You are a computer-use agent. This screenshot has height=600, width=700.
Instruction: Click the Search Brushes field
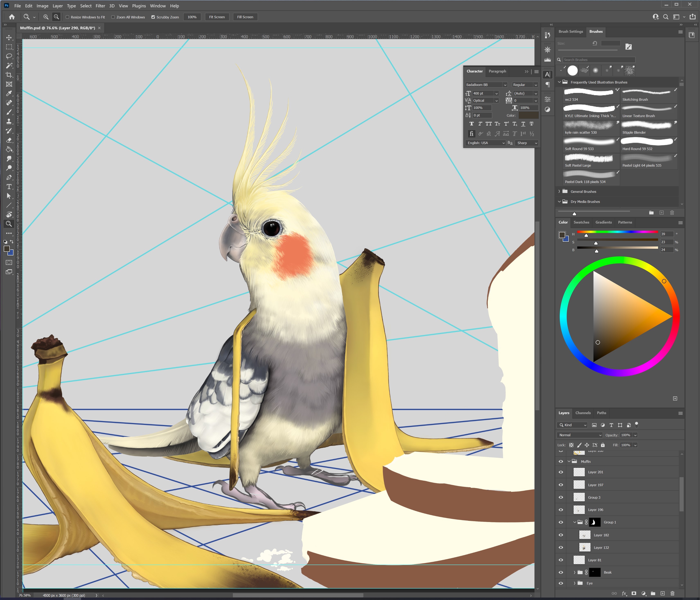point(599,60)
